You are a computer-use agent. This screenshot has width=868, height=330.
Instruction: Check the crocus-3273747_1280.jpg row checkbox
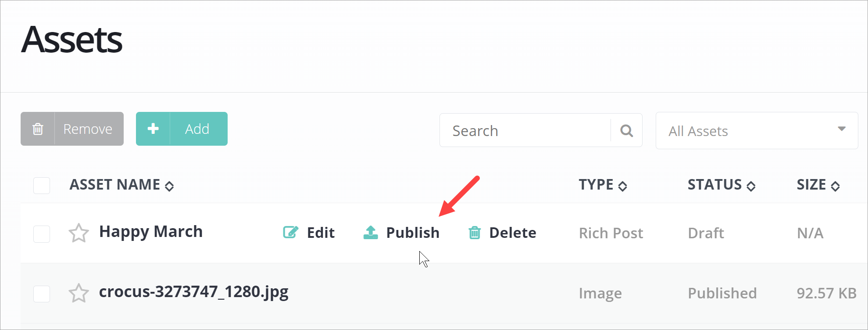42,294
